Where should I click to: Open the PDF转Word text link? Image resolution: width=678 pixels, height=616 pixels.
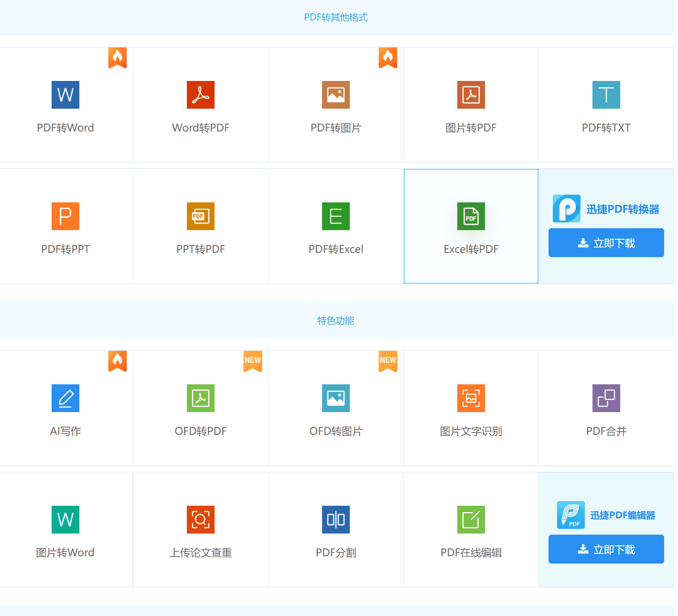[x=65, y=128]
